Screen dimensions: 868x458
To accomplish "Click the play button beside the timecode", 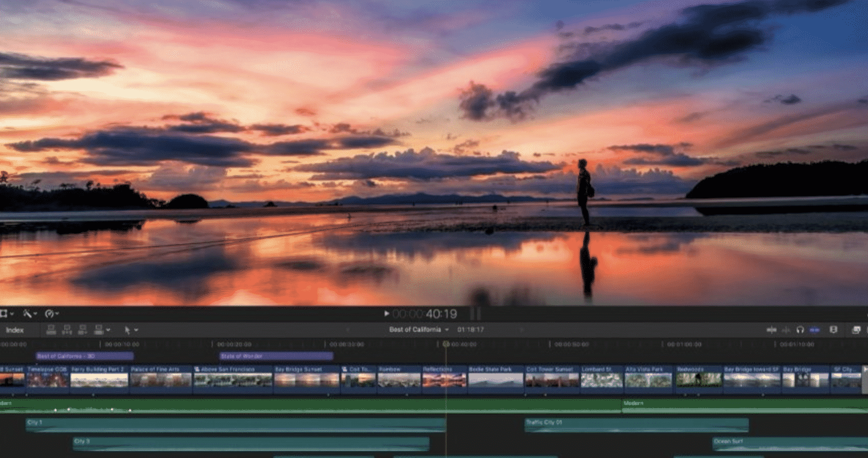I will tap(387, 313).
